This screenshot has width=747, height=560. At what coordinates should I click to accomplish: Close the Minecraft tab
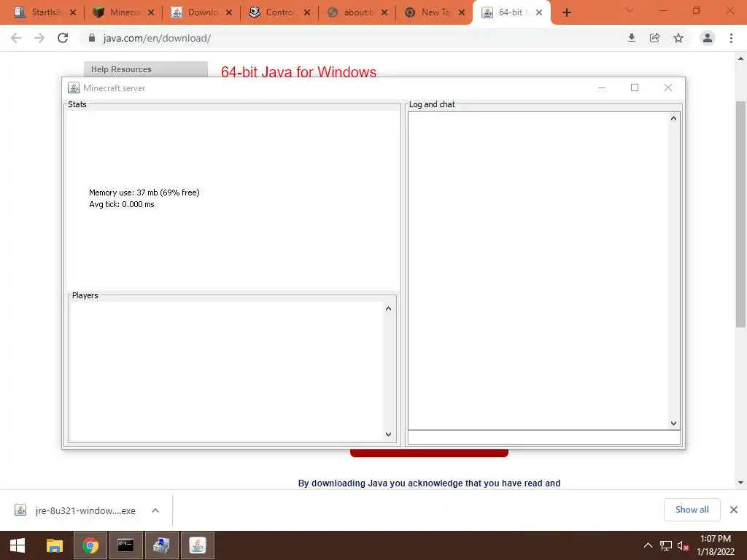(151, 13)
